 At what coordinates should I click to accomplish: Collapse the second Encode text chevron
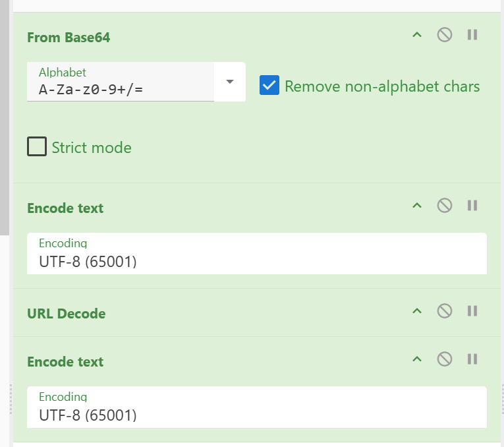417,359
